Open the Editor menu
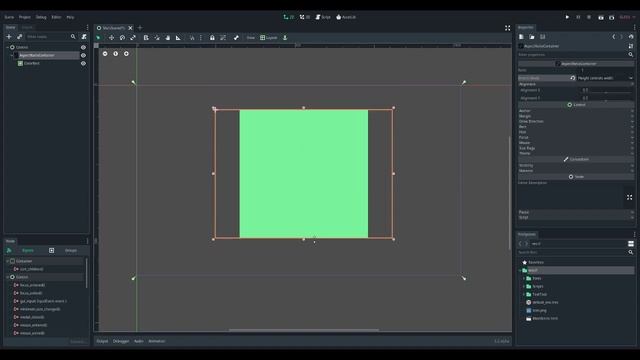640x360 pixels. [56, 17]
